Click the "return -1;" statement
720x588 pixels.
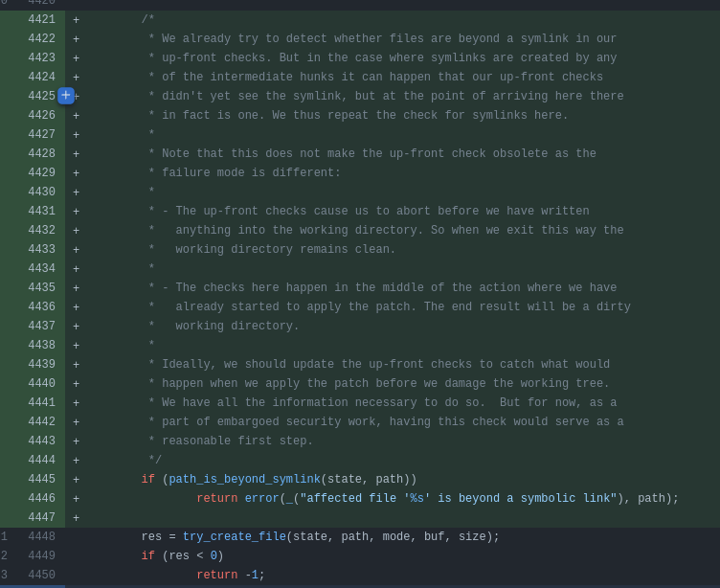click(x=230, y=576)
